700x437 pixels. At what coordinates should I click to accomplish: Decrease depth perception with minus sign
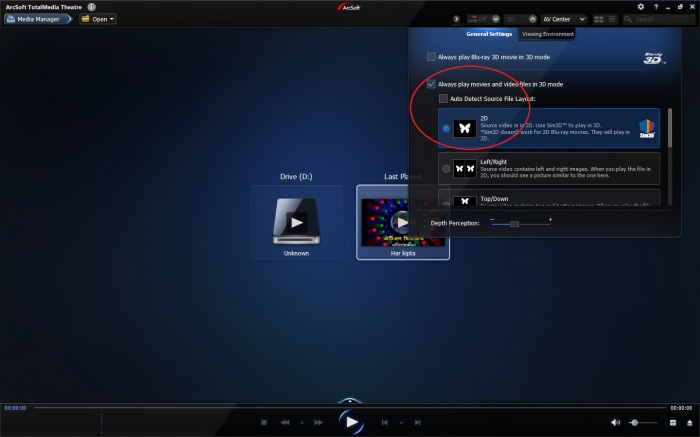click(492, 219)
